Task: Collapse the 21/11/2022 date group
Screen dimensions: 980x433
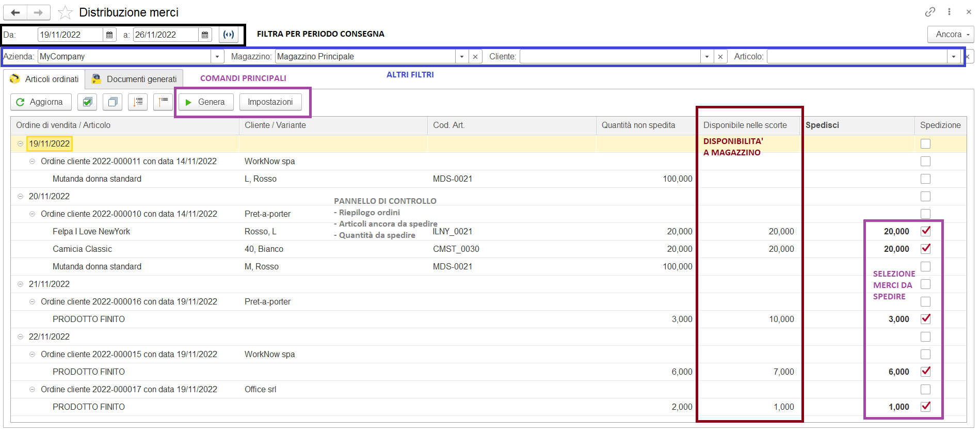Action: [x=21, y=284]
